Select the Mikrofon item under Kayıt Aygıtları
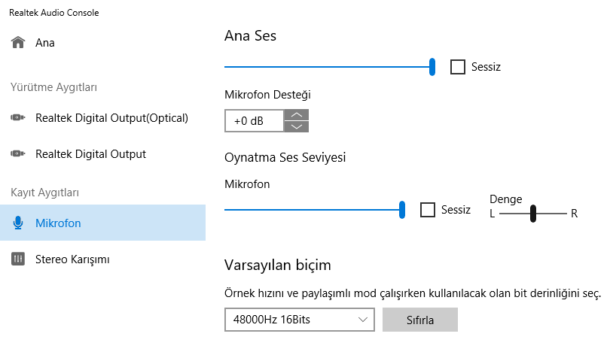The image size is (610, 364). click(58, 223)
